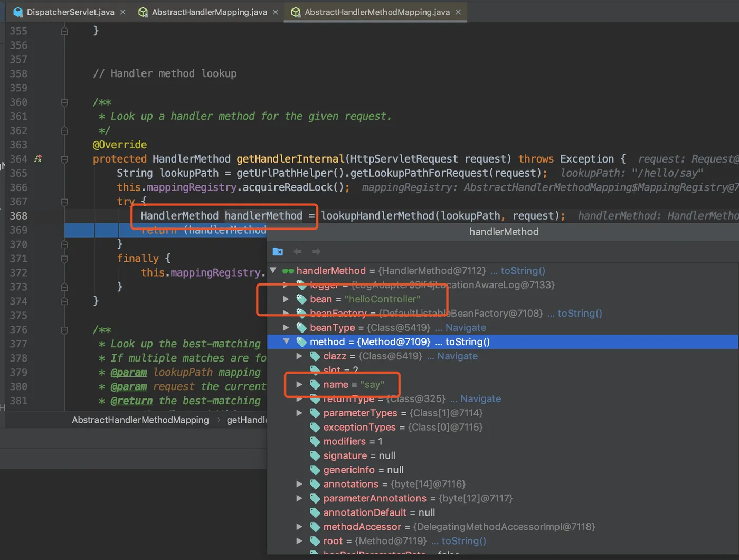Expand the clazz node

[299, 356]
